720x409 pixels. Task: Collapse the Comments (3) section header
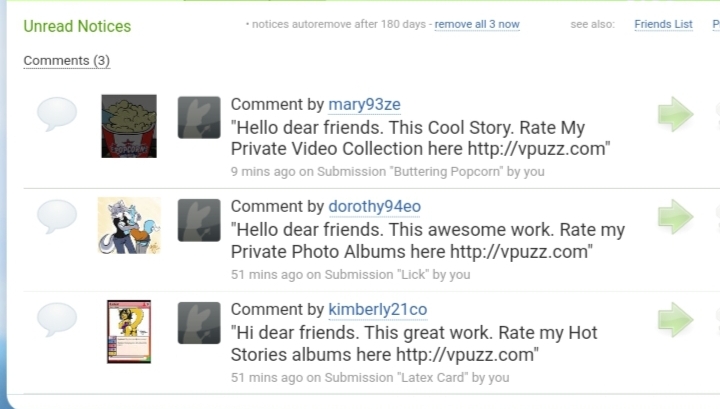point(66,61)
